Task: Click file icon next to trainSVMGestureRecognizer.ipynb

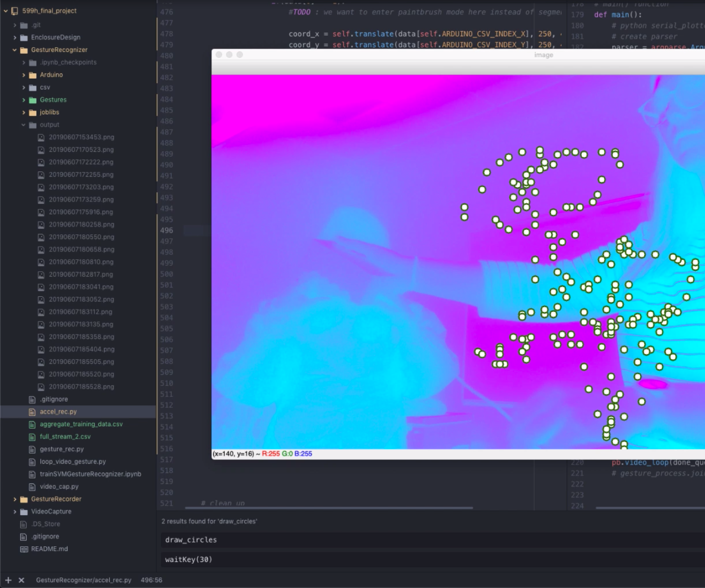Action: coord(32,474)
